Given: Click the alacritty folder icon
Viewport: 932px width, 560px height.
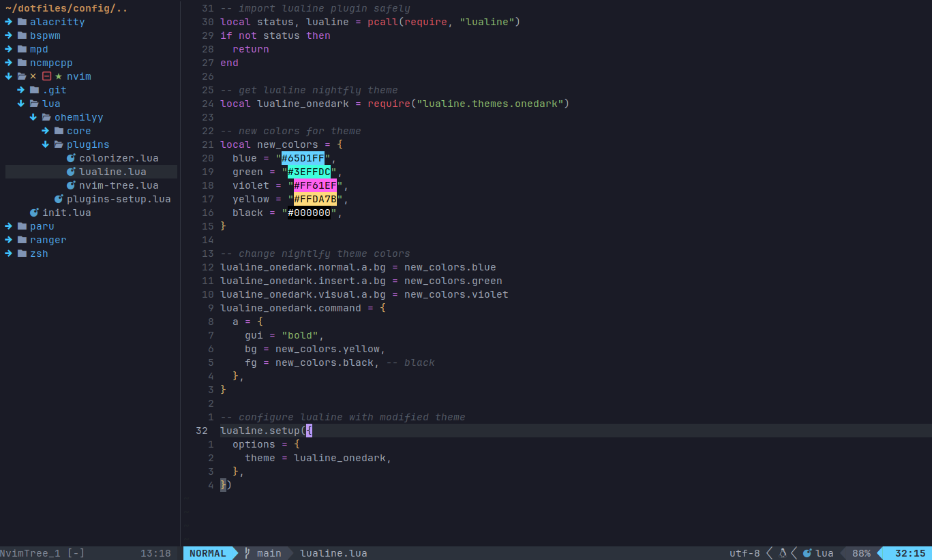Looking at the screenshot, I should point(22,22).
